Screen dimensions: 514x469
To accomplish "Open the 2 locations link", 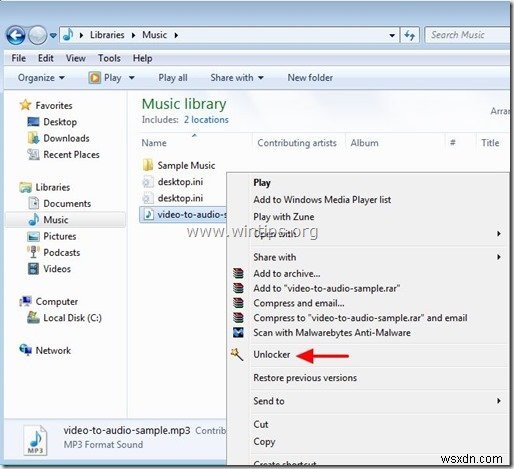I will (x=206, y=120).
